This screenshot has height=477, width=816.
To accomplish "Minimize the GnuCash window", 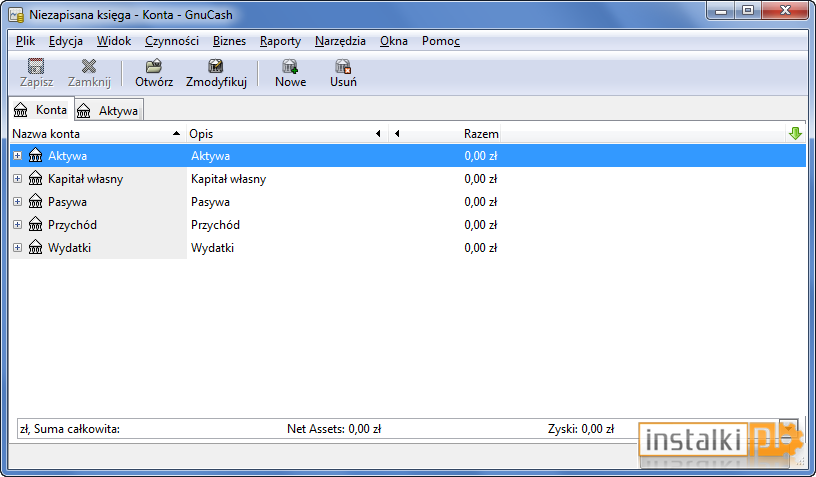I will coord(721,11).
